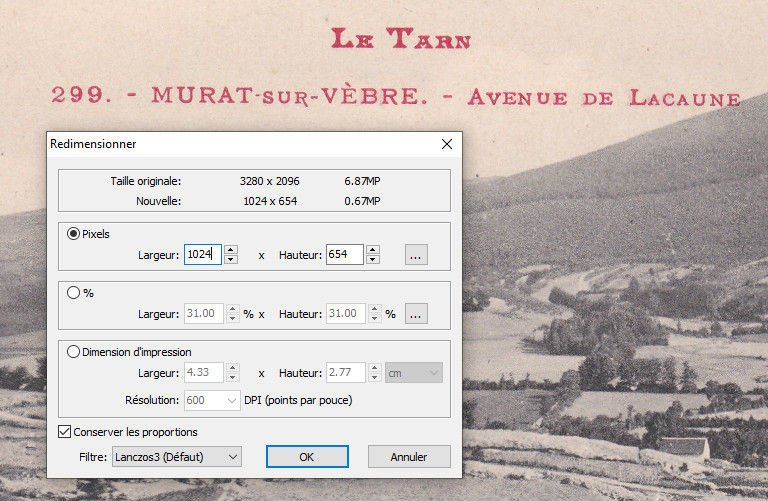Expand the cm units dropdown
Image resolution: width=768 pixels, height=501 pixels.
[414, 372]
